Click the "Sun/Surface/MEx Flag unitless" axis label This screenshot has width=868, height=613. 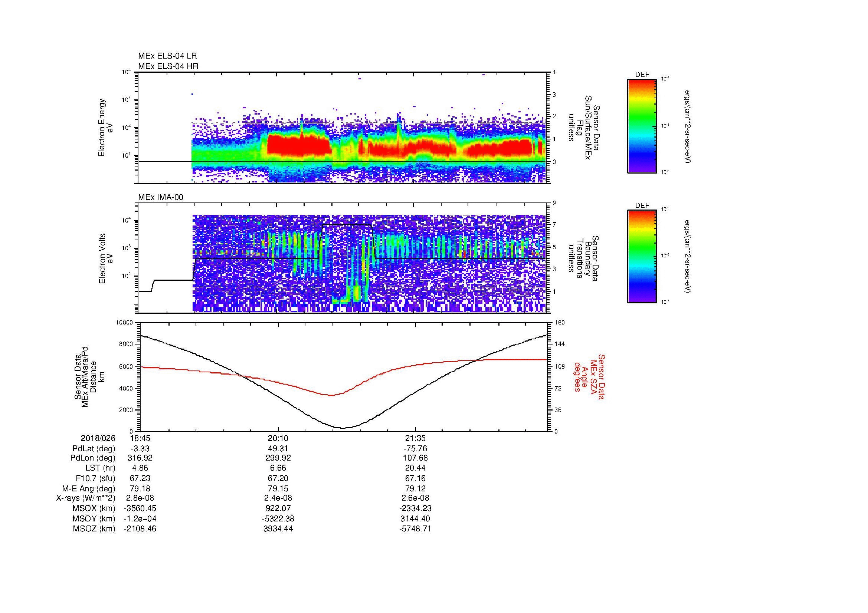[584, 128]
